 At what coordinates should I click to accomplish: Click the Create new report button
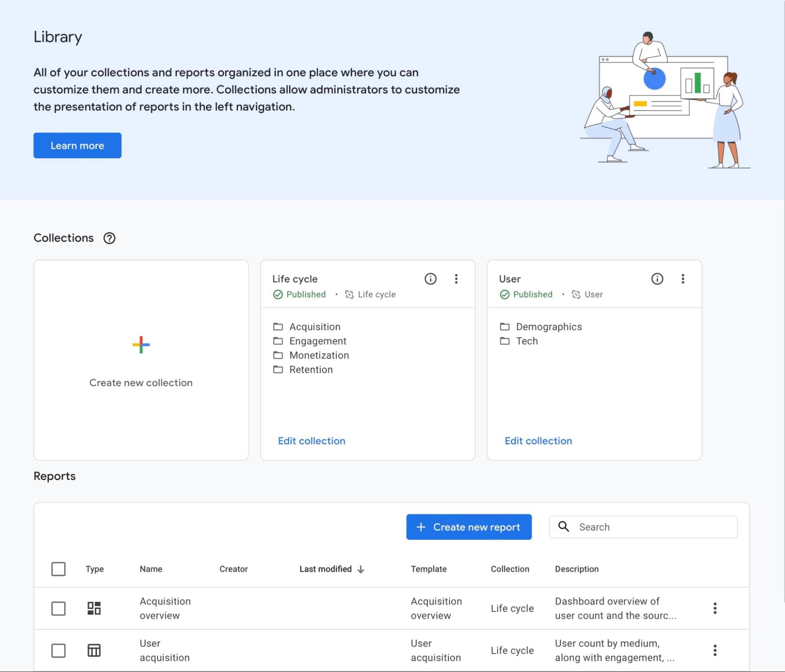click(468, 527)
